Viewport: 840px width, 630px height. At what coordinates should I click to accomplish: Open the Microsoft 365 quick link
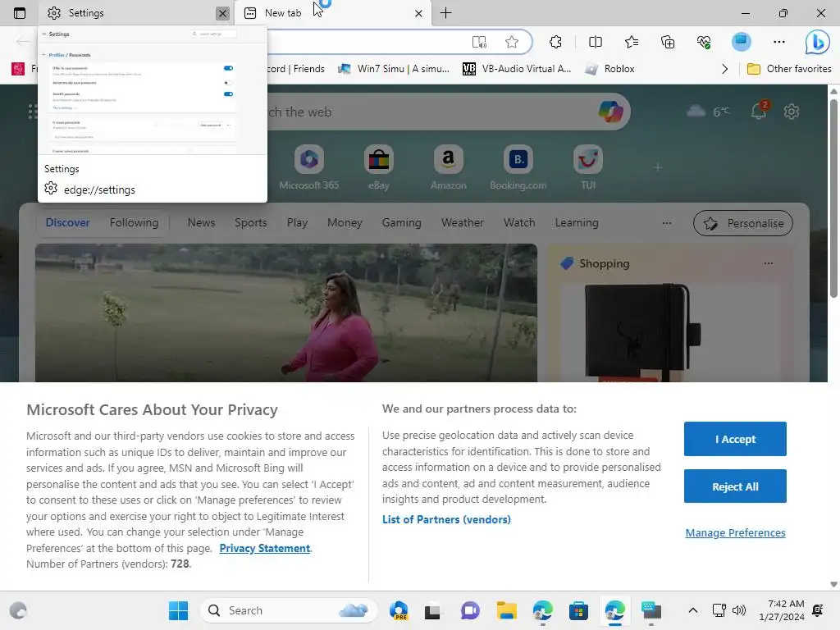309,167
